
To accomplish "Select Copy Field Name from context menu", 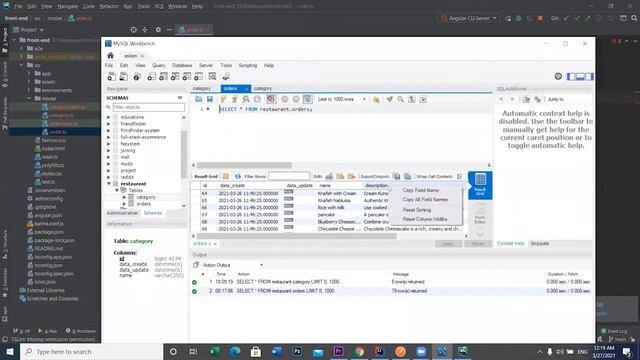I will click(420, 190).
